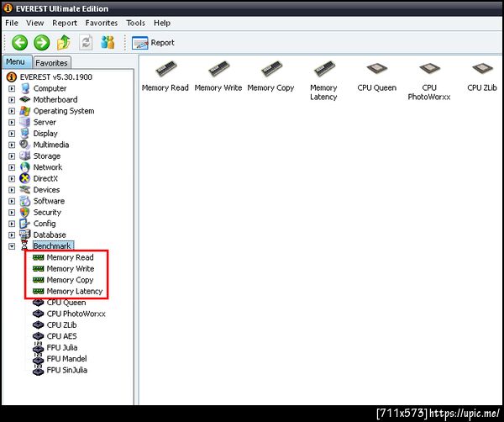The height and width of the screenshot is (422, 504).
Task: Expand the Operating System tree node
Action: (12, 111)
